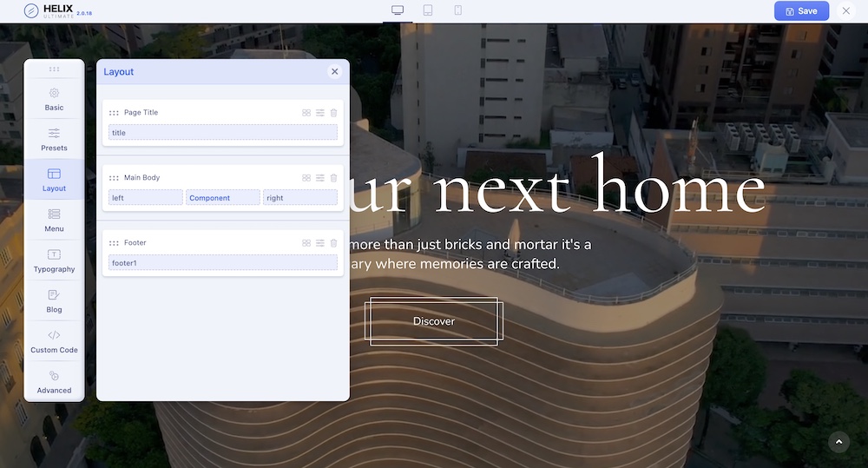Open the Custom Code section
The height and width of the screenshot is (468, 868).
(54, 341)
